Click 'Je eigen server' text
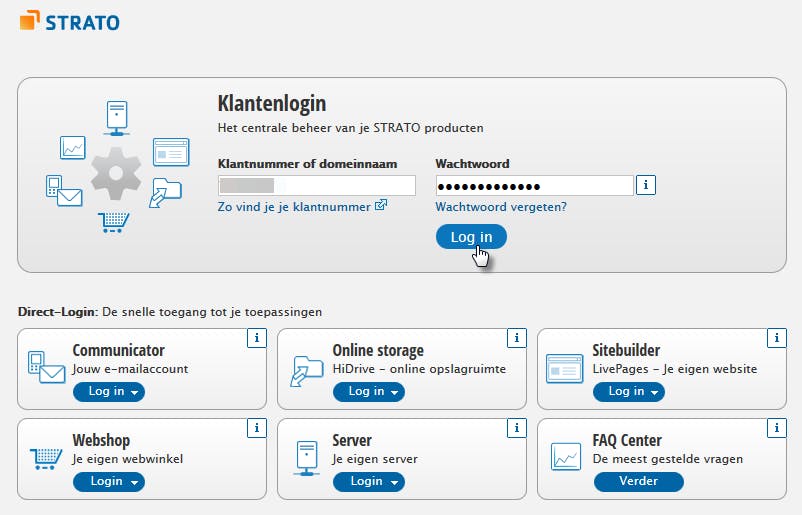 pos(375,459)
